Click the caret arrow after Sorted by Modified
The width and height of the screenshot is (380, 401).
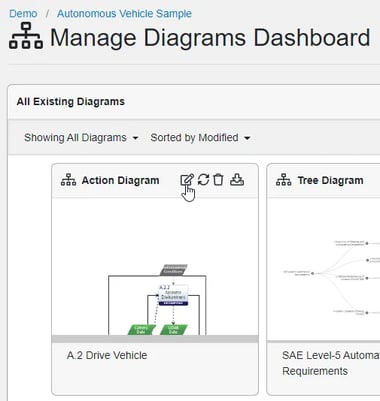click(247, 138)
